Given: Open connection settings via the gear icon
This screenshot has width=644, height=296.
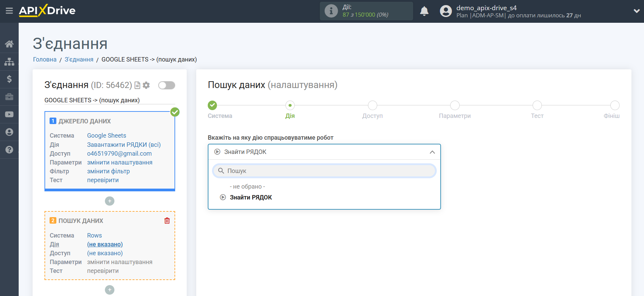Looking at the screenshot, I should click(x=146, y=85).
